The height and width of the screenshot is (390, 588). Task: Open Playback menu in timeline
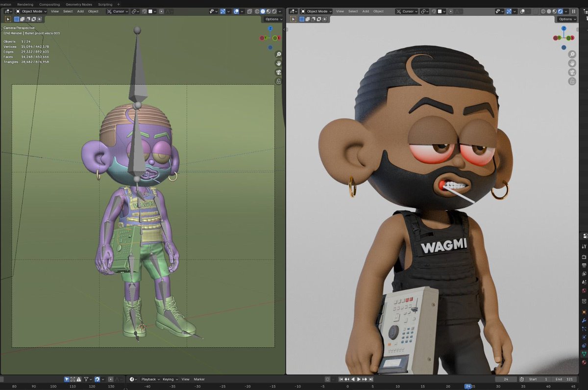tap(150, 379)
